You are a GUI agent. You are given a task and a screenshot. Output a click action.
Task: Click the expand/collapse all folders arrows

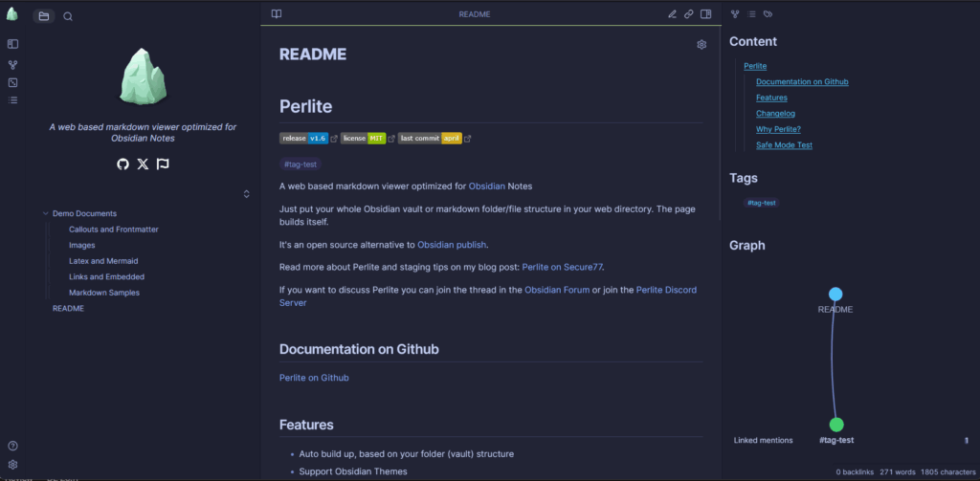click(246, 194)
